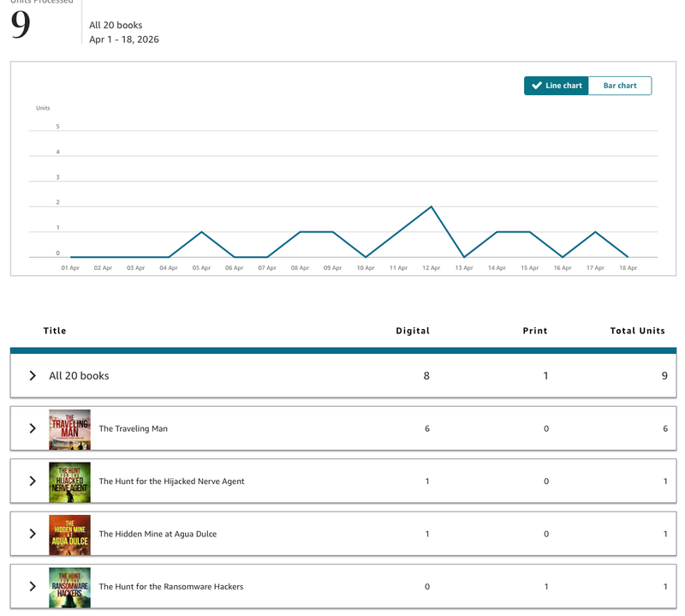Click the Title column header
The image size is (685, 616).
pos(55,331)
